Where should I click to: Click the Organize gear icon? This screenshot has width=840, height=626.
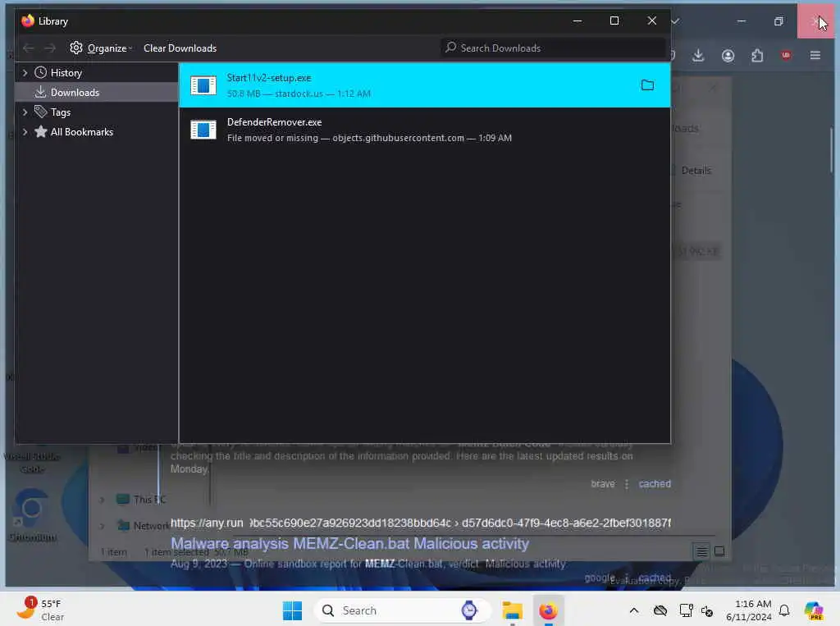pyautogui.click(x=76, y=48)
